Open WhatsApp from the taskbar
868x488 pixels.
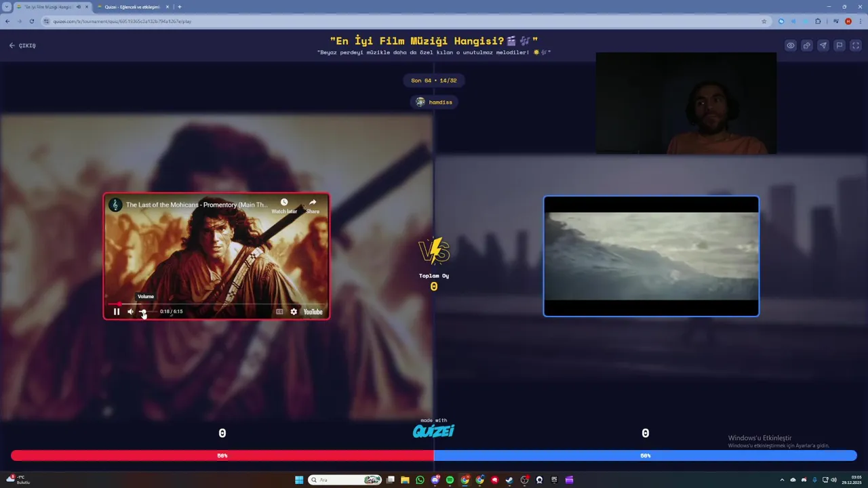pos(420,480)
